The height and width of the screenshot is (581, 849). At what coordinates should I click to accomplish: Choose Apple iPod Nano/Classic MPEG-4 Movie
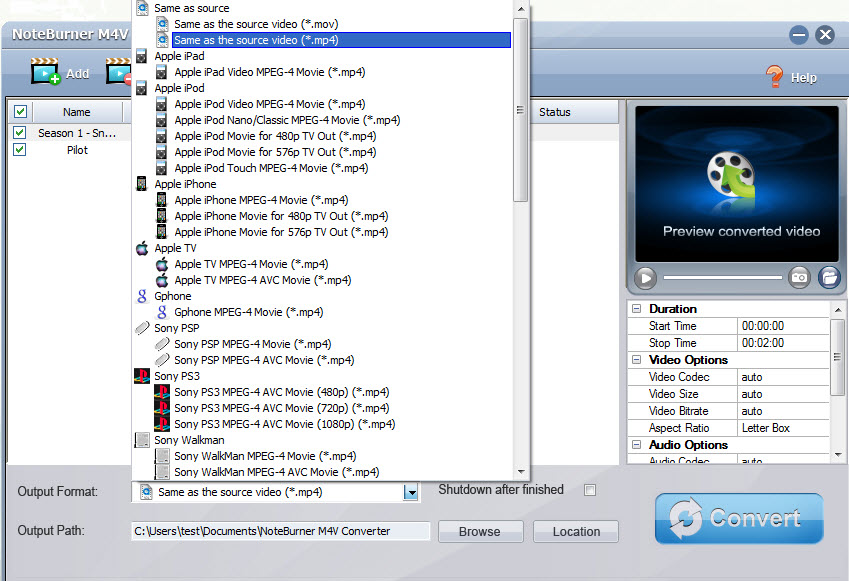[x=287, y=120]
